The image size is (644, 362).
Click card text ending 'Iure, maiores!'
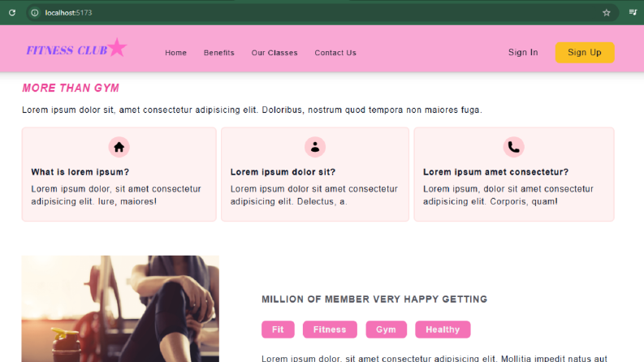click(x=116, y=195)
